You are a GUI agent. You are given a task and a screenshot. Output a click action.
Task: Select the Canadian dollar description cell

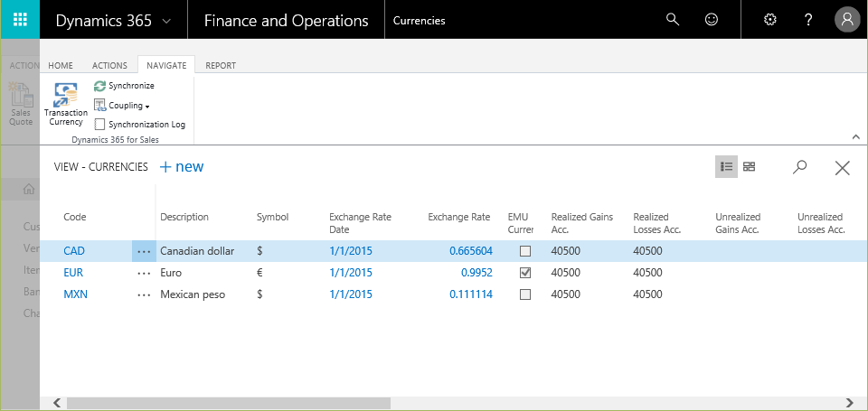[197, 251]
